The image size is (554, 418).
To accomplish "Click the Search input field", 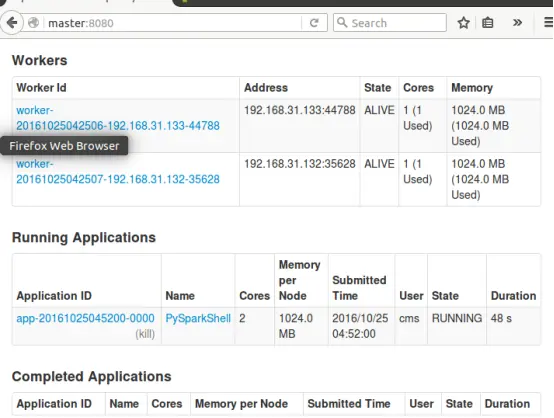I will point(390,23).
